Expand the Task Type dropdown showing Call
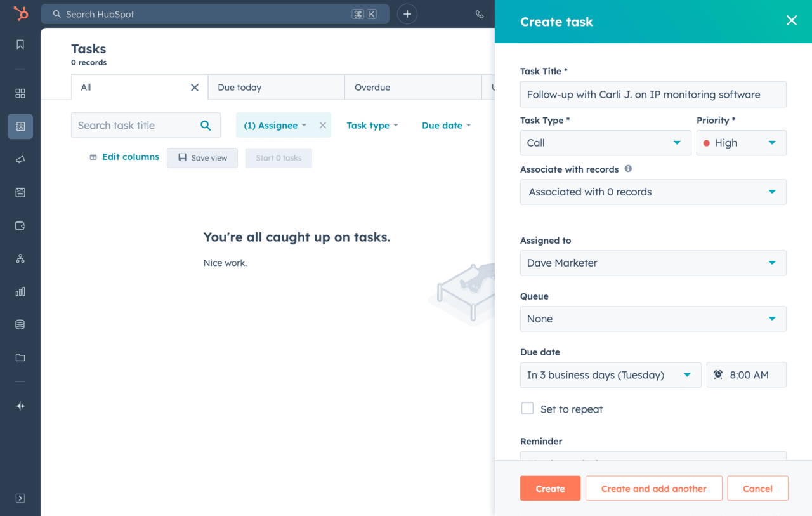This screenshot has width=812, height=516. [x=605, y=143]
